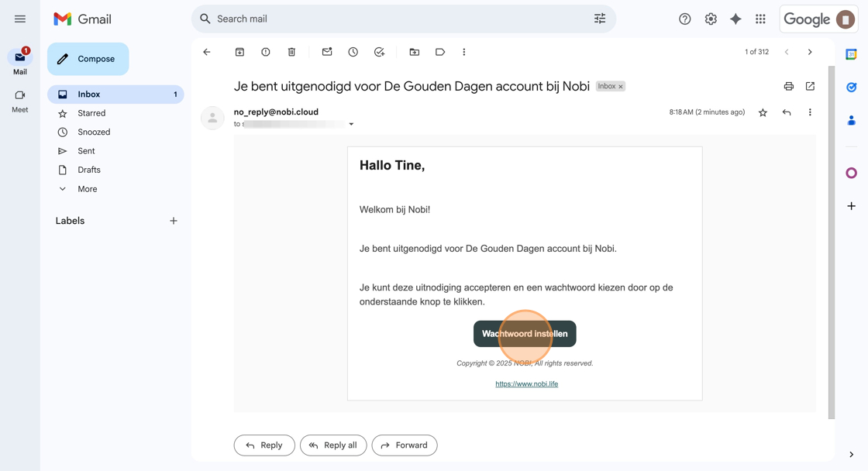Print the email using the printer icon
The width and height of the screenshot is (868, 471).
pyautogui.click(x=788, y=86)
